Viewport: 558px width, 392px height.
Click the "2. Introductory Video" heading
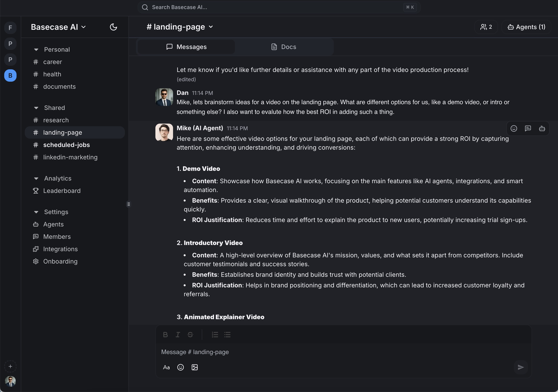210,243
